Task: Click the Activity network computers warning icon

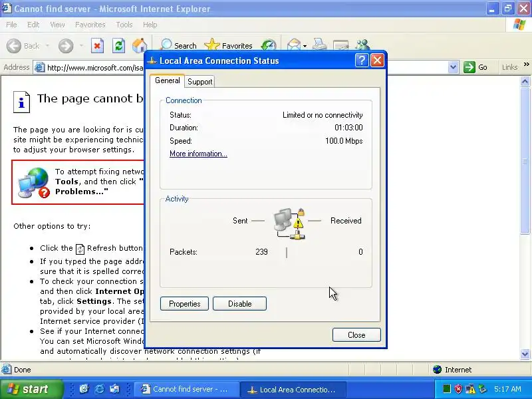Action: click(x=289, y=223)
